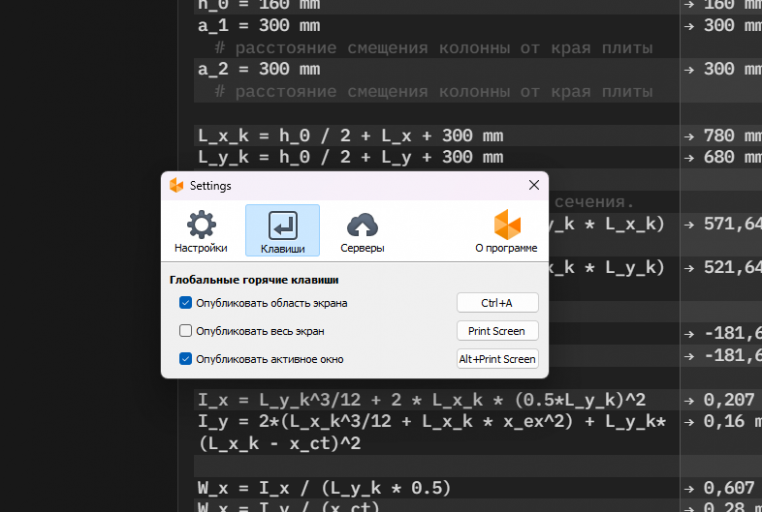Click line L_x_k = h_0 / 2 + L_x + 300 mm

(350, 136)
